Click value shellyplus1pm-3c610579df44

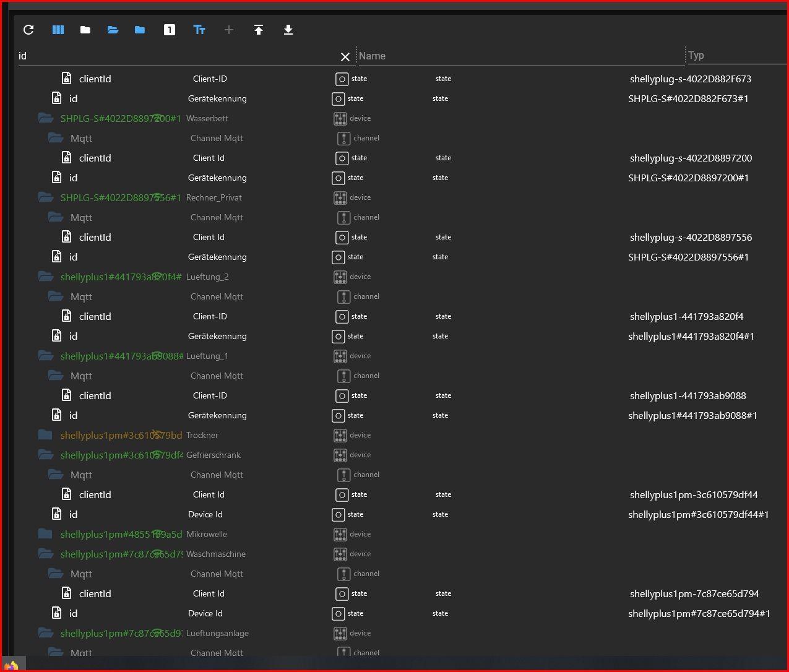pyautogui.click(x=694, y=494)
